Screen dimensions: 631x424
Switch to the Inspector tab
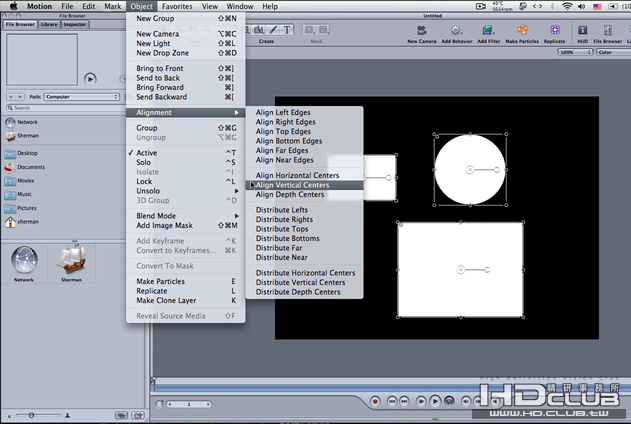point(74,25)
